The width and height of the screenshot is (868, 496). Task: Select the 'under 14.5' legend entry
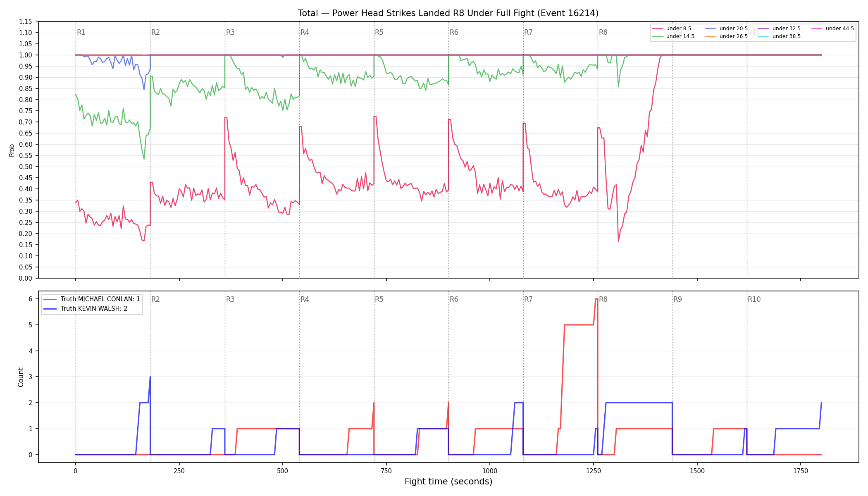coord(673,36)
